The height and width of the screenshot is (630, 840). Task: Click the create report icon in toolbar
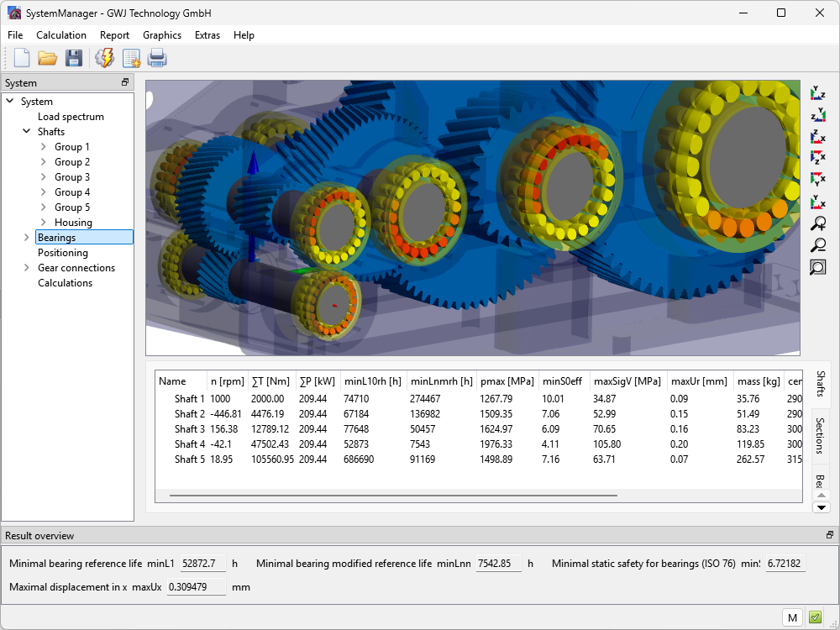pos(131,58)
